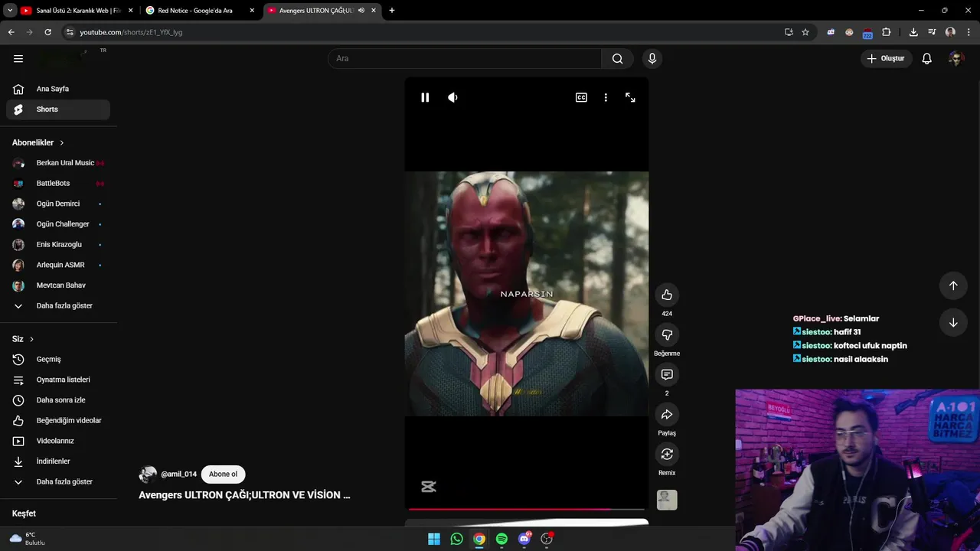Enter fullscreen on the Shorts player
This screenshot has width=980, height=551.
pyautogui.click(x=630, y=97)
